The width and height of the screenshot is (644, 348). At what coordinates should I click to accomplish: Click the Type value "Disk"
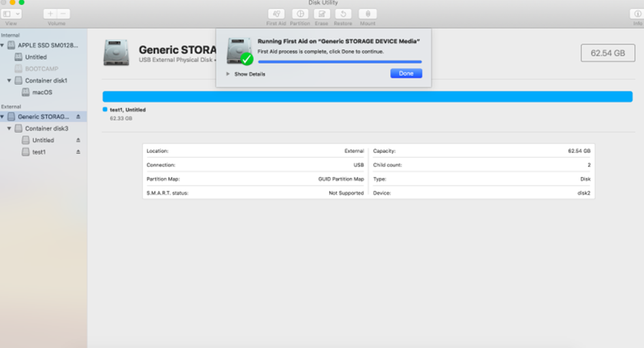click(585, 179)
